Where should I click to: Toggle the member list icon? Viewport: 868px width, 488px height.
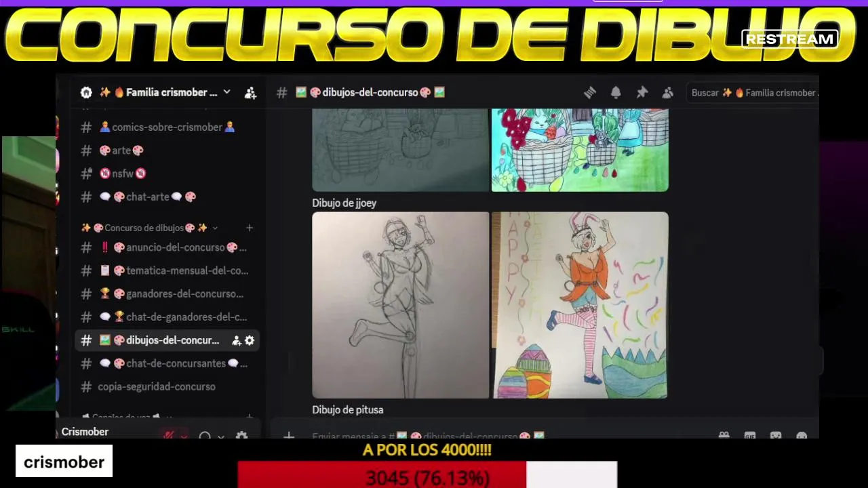tap(668, 93)
